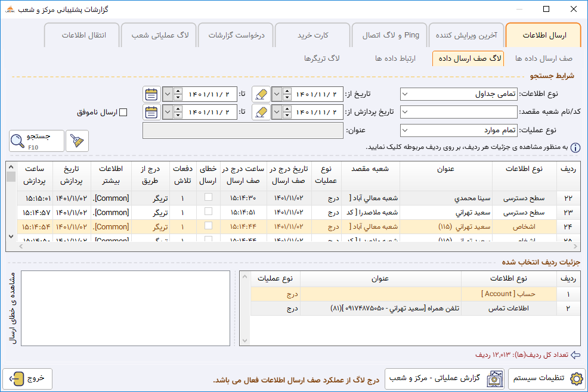Increase the تاریخ از date with the up spinner

point(287,91)
